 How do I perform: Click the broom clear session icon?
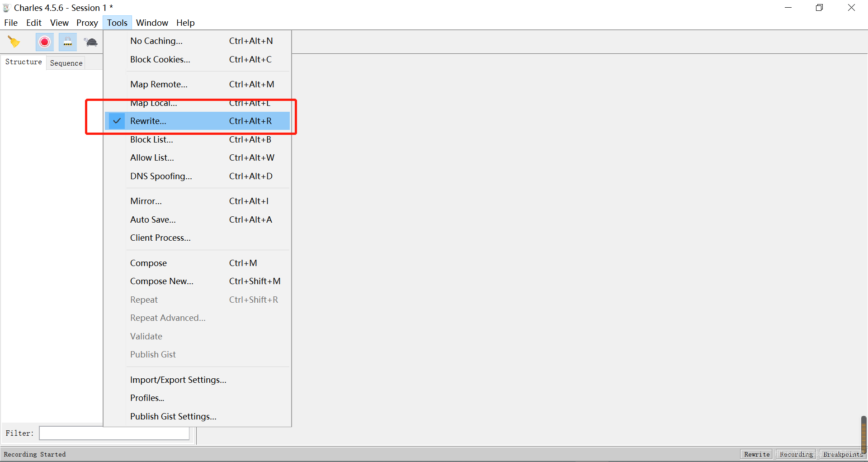point(14,42)
